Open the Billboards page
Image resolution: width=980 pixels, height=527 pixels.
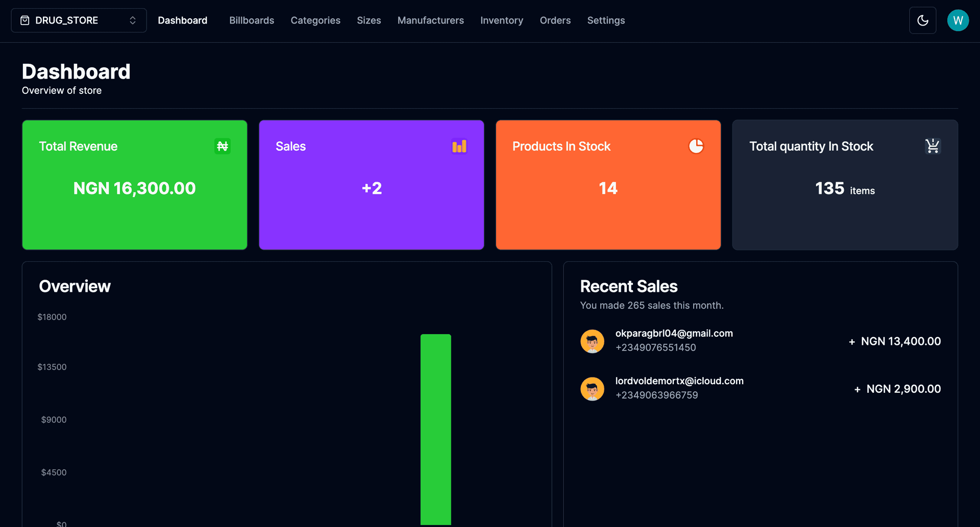click(x=252, y=20)
